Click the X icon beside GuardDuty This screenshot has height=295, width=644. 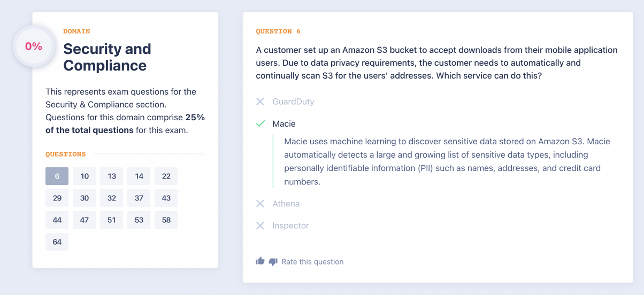coord(260,102)
